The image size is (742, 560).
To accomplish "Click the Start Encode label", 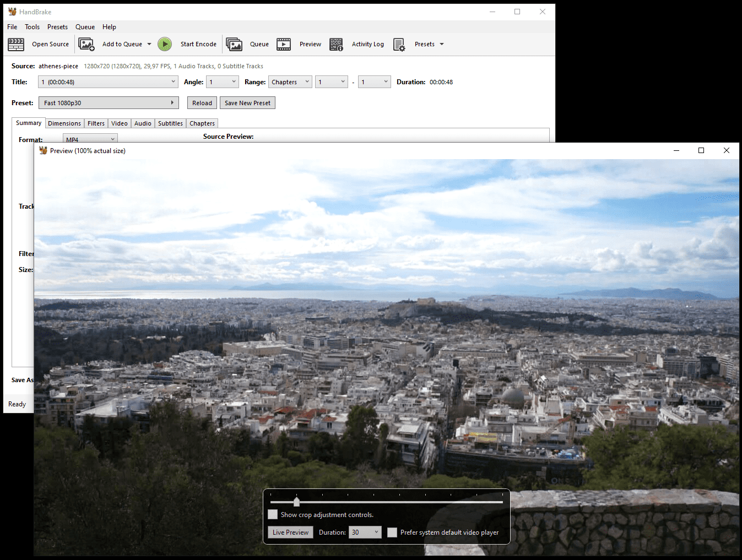I will pyautogui.click(x=198, y=44).
